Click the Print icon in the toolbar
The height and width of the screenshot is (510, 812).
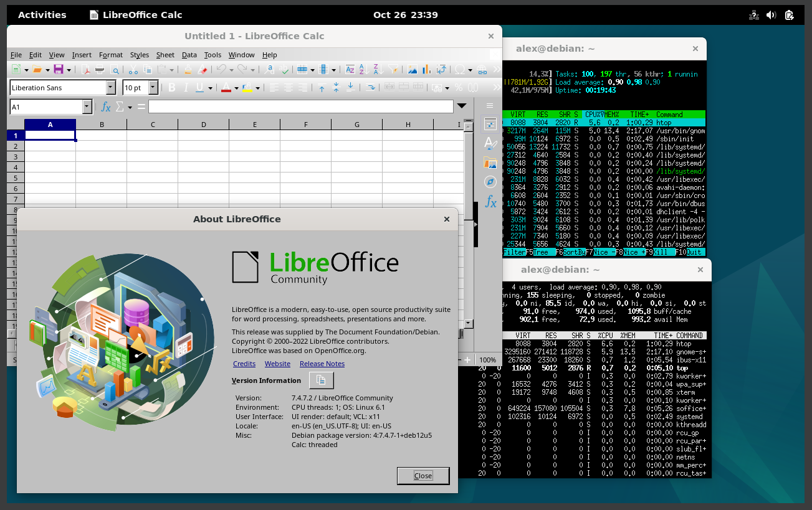[100, 70]
